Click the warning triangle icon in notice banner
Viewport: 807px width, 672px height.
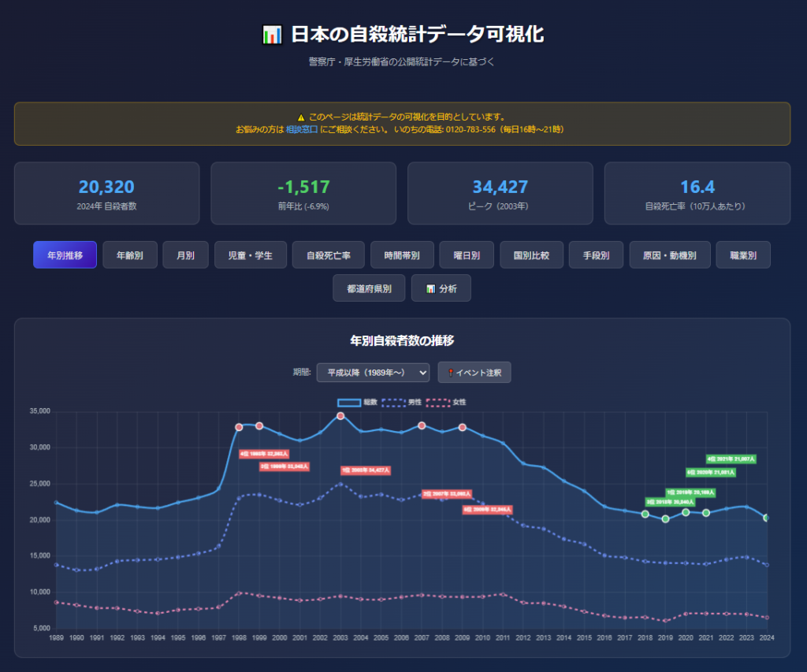pos(301,117)
